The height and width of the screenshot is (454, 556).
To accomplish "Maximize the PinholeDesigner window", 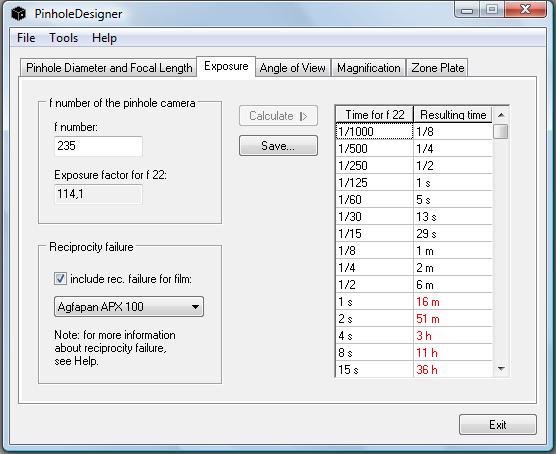I will point(492,10).
